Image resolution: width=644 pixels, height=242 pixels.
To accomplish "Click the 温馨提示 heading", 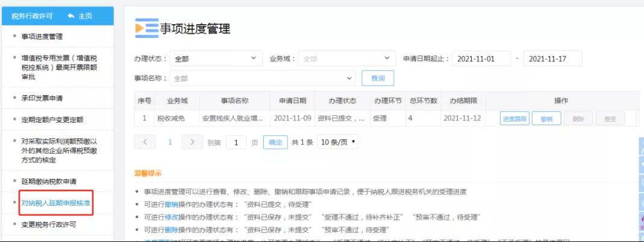I will click(148, 173).
